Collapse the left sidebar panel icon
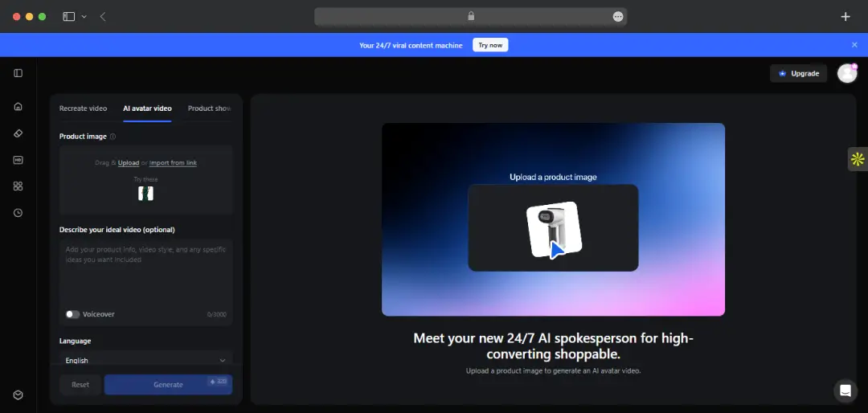868x413 pixels. 18,73
